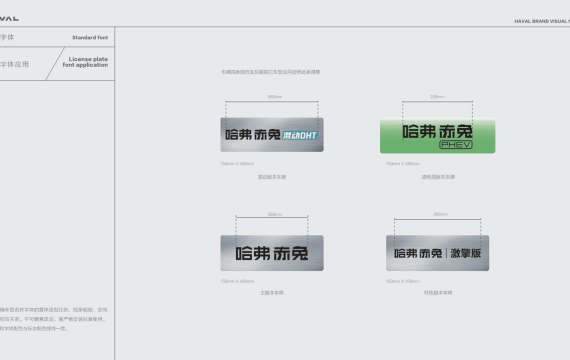570x360 pixels.
Task: Click the 字体应用 Chinese heading
Action: coord(14,64)
